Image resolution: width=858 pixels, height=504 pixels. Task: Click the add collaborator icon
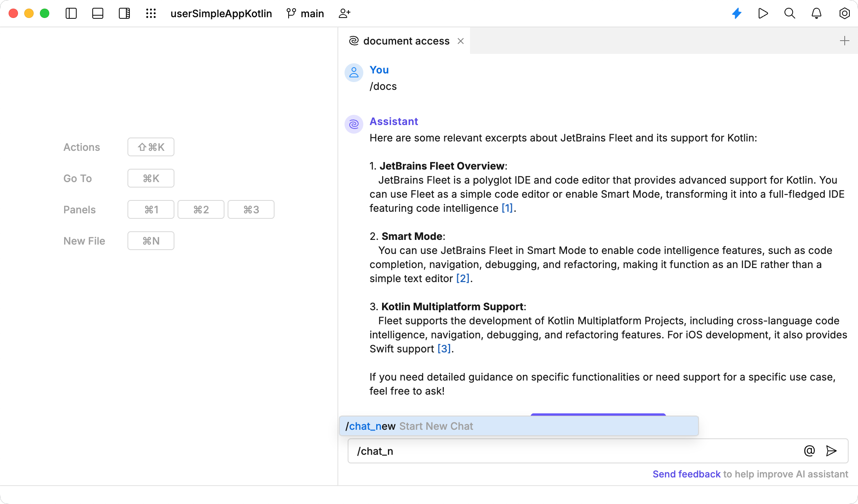(x=345, y=14)
